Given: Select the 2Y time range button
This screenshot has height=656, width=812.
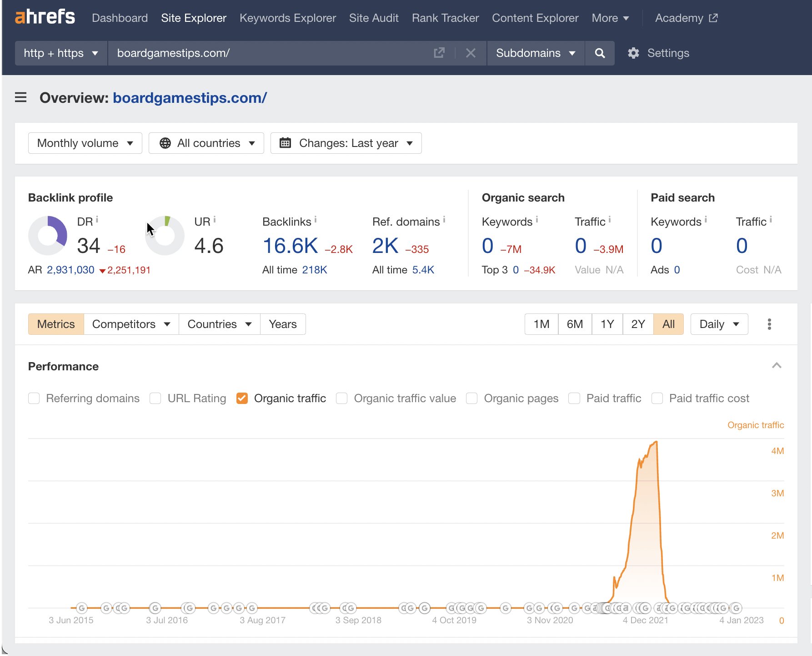Looking at the screenshot, I should point(638,324).
